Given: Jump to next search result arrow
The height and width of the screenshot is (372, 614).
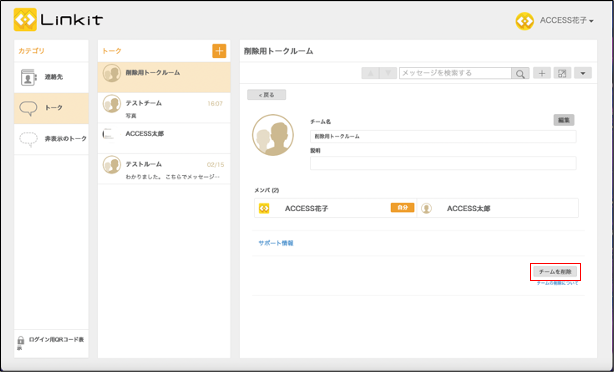Looking at the screenshot, I should [388, 73].
